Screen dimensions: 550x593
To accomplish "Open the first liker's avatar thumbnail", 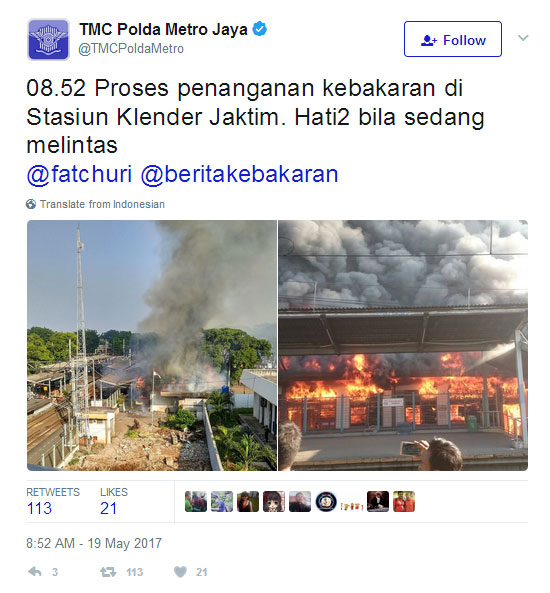I will click(196, 501).
